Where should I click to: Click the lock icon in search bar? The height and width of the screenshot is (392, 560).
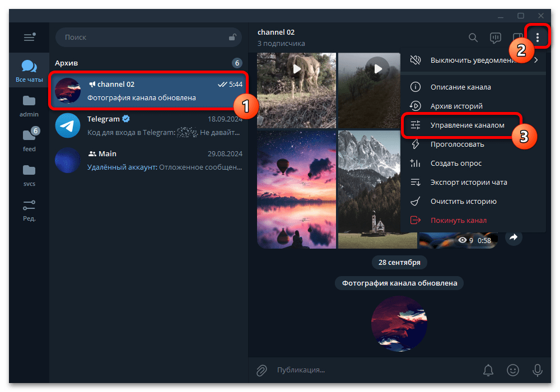(232, 37)
